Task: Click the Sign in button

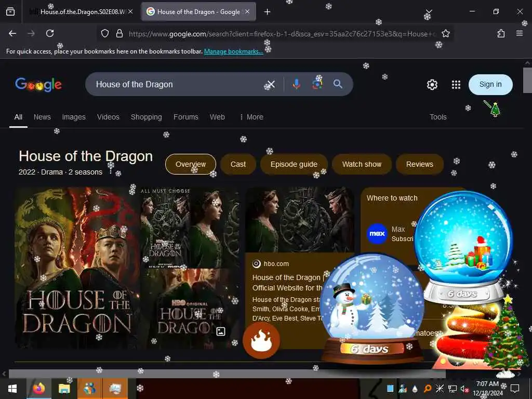Action: pos(490,85)
